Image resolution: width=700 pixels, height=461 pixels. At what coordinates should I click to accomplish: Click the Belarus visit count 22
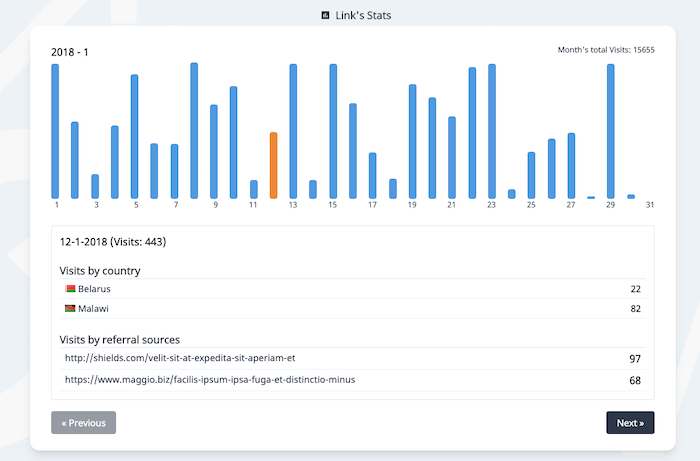(x=636, y=289)
